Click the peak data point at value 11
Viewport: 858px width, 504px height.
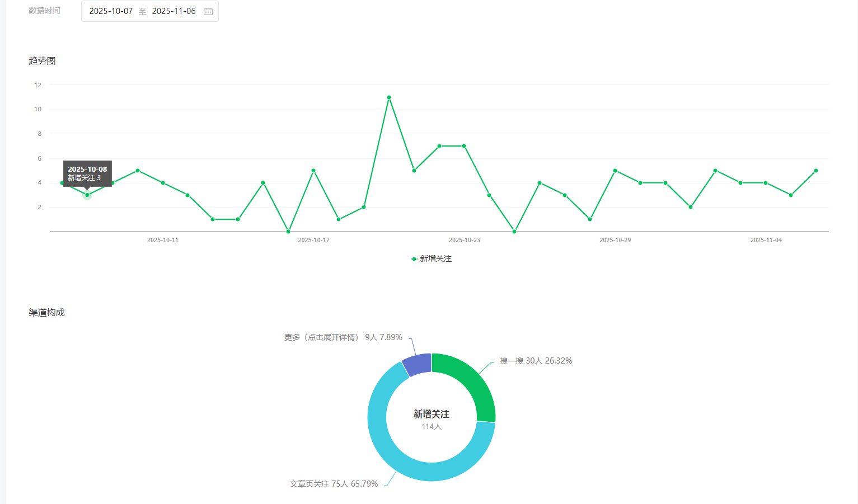pos(389,97)
